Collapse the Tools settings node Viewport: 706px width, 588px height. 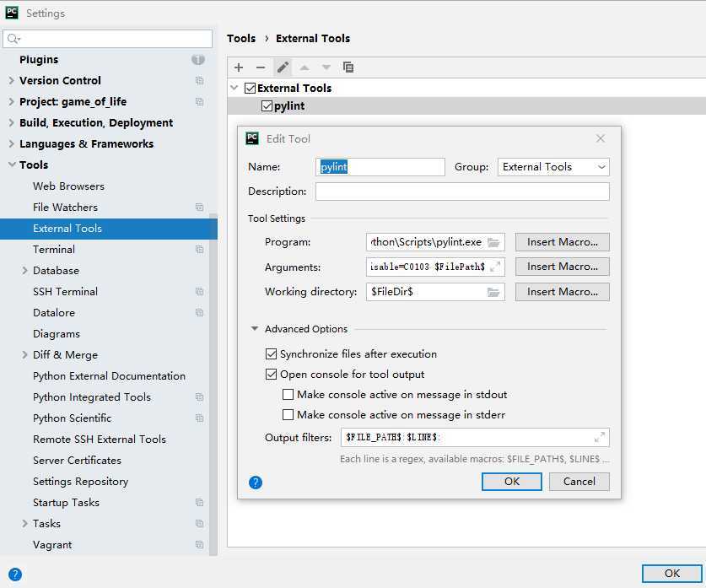coord(11,165)
